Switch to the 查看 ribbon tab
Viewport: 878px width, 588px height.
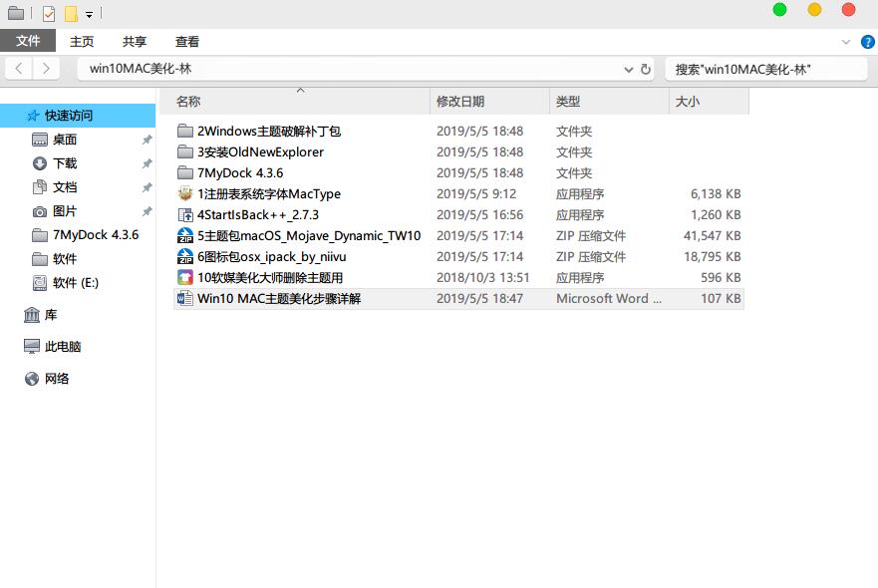point(187,42)
